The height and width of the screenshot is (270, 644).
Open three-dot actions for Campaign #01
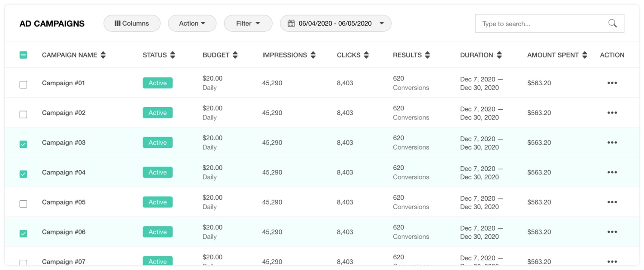pos(612,83)
